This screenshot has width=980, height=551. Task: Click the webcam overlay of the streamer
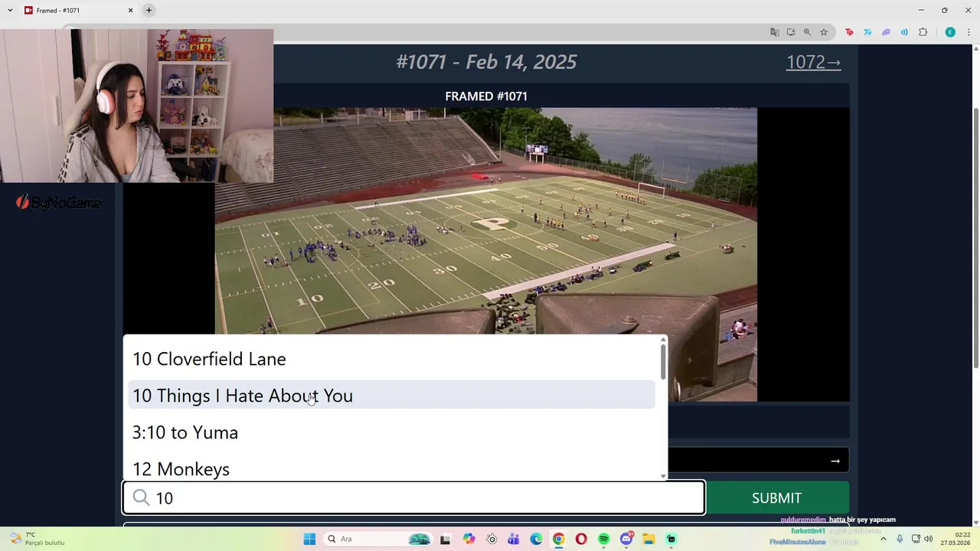pos(136,106)
